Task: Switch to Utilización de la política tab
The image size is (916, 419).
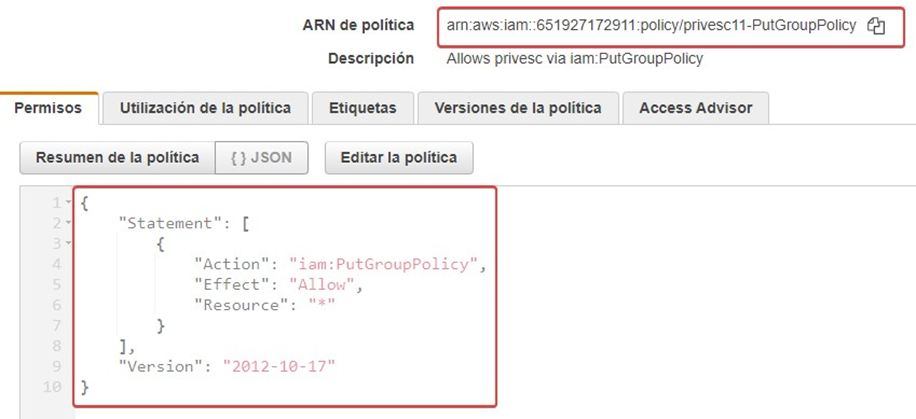Action: point(205,108)
